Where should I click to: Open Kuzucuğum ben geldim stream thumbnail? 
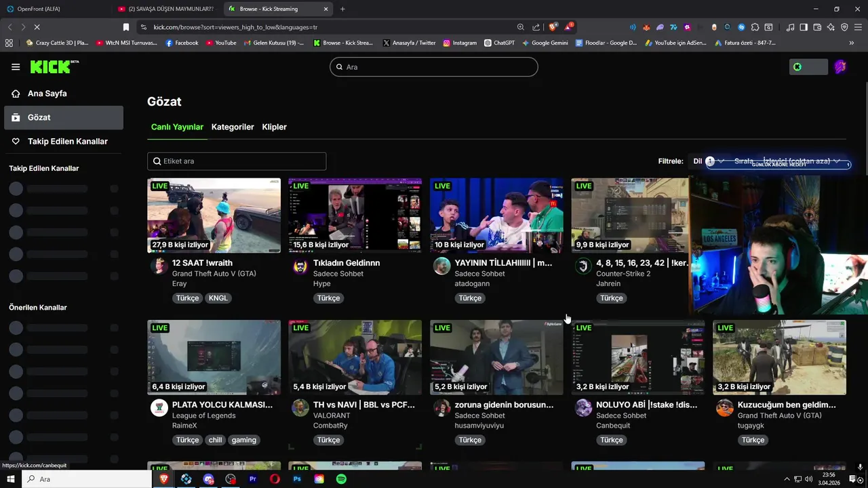point(779,357)
